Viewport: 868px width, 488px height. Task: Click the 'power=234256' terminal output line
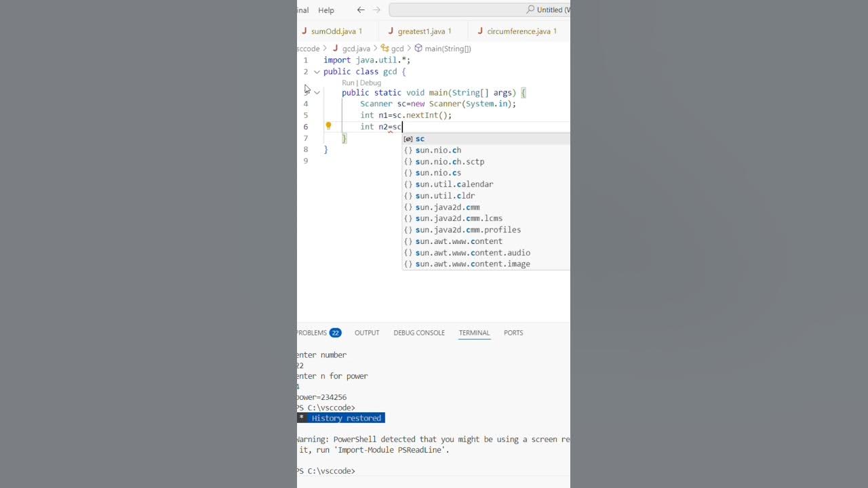322,397
